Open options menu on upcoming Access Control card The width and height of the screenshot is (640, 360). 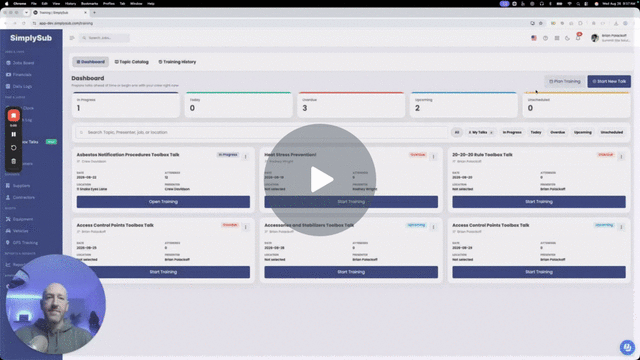click(621, 227)
